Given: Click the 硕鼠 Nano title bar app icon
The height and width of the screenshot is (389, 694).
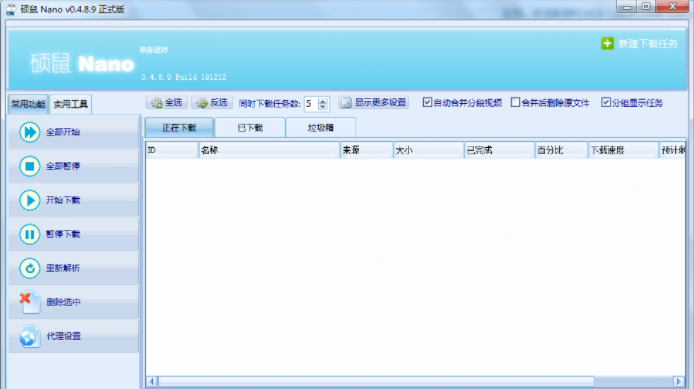Looking at the screenshot, I should (11, 9).
